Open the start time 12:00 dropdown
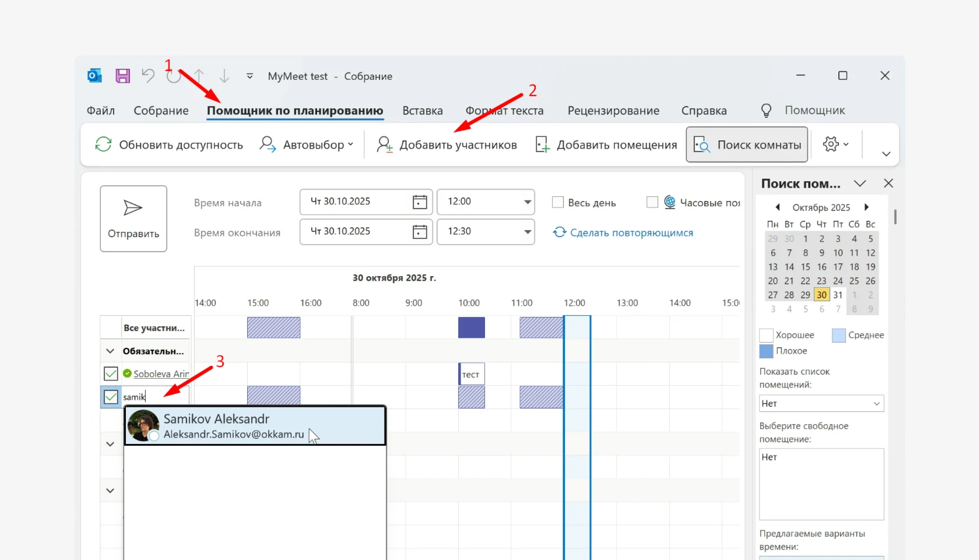979x560 pixels. point(527,202)
